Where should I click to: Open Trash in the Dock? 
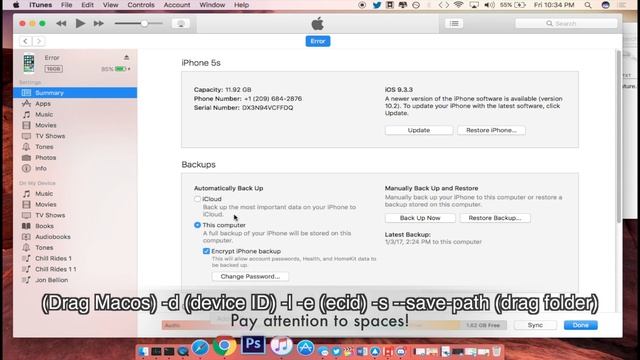click(496, 351)
